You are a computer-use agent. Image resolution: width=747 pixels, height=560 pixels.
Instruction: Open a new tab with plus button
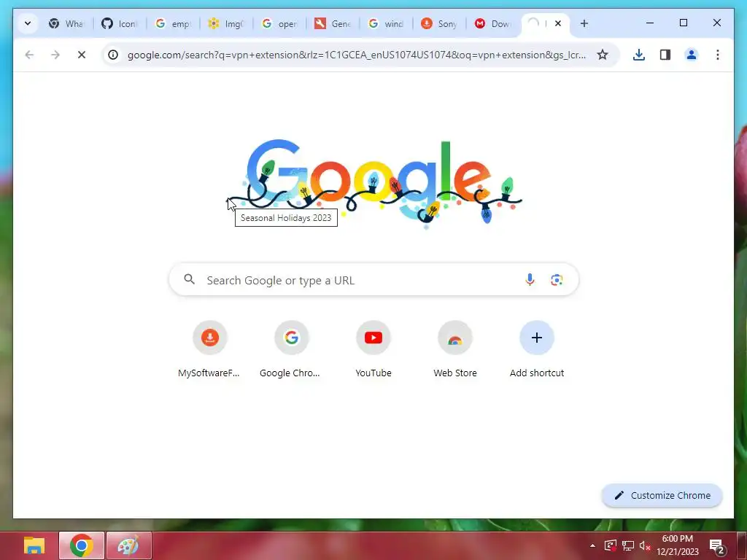pos(584,23)
